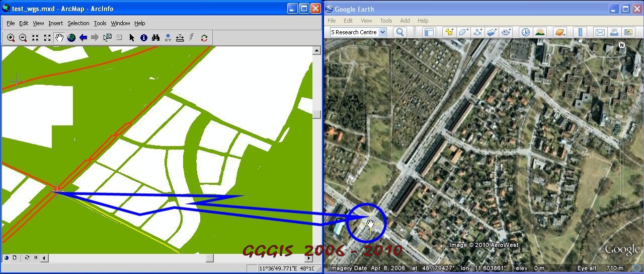Select the Zoom In tool in ArcMap

pos(11,38)
